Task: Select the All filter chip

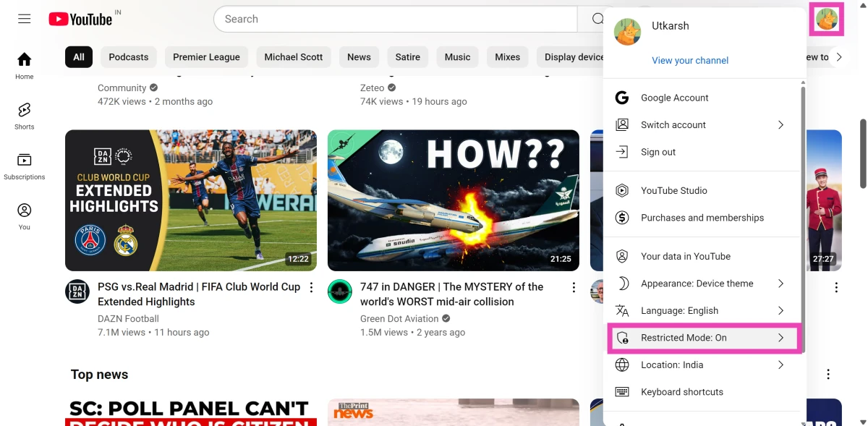Action: pyautogui.click(x=79, y=57)
